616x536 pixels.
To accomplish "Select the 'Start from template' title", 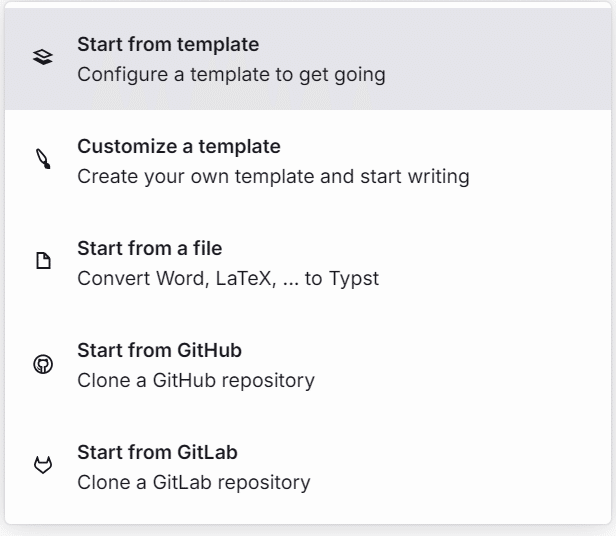I will click(167, 45).
